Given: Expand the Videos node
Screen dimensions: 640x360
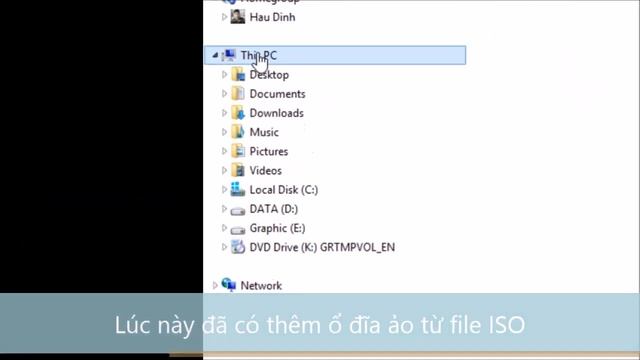Looking at the screenshot, I should [x=224, y=170].
